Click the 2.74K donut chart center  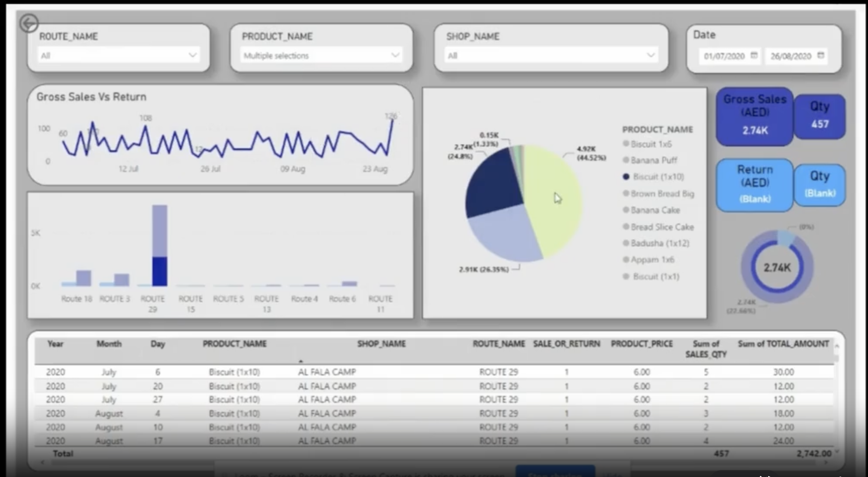click(777, 268)
